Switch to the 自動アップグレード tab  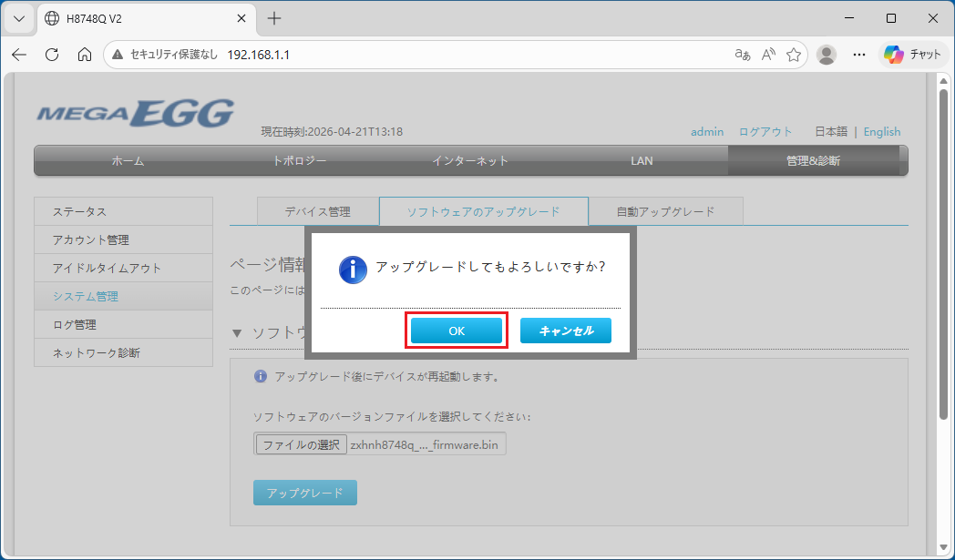pos(666,211)
